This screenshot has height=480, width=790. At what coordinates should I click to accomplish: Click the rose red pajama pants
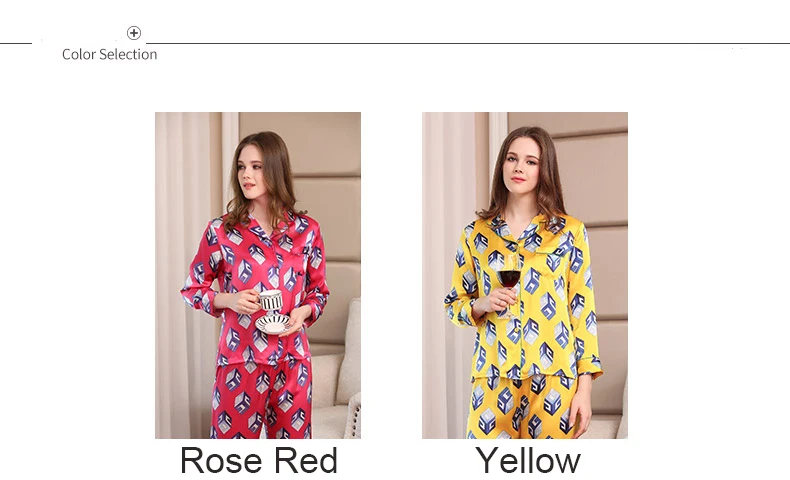(262, 397)
